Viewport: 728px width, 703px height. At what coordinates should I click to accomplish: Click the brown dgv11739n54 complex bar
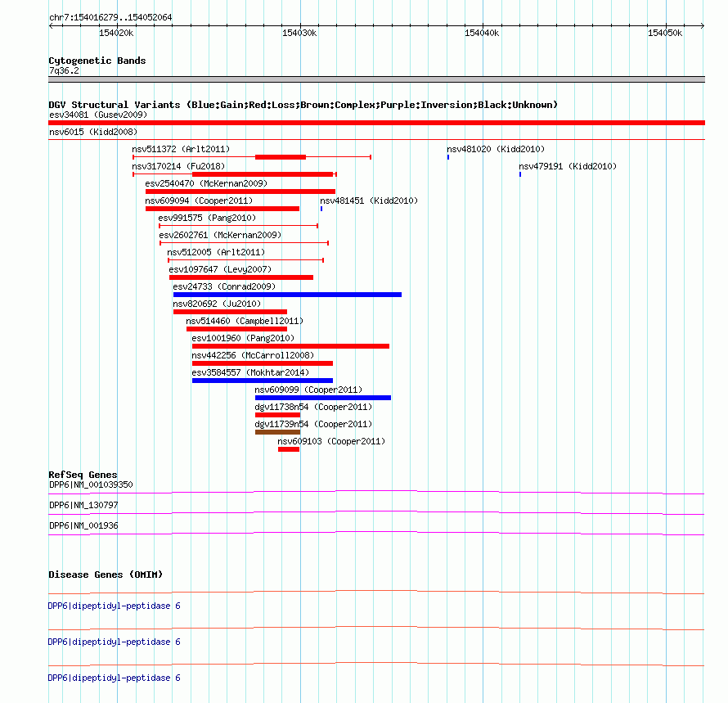[277, 432]
